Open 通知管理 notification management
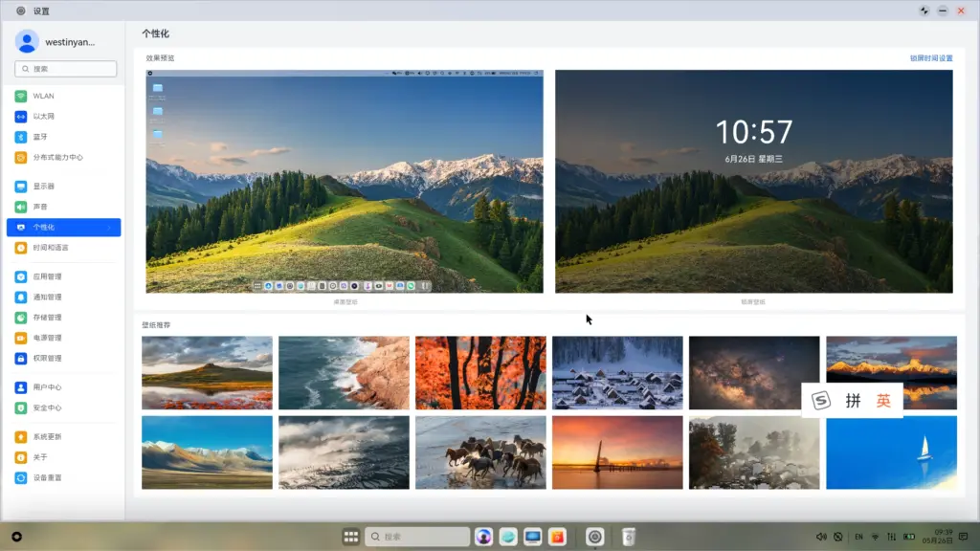The image size is (980, 551). click(x=47, y=298)
